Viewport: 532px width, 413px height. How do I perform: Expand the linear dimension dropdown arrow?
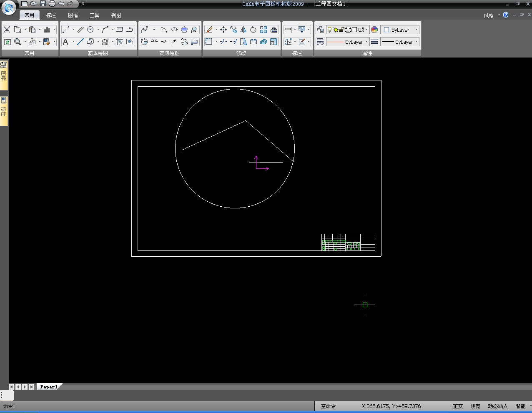(295, 30)
